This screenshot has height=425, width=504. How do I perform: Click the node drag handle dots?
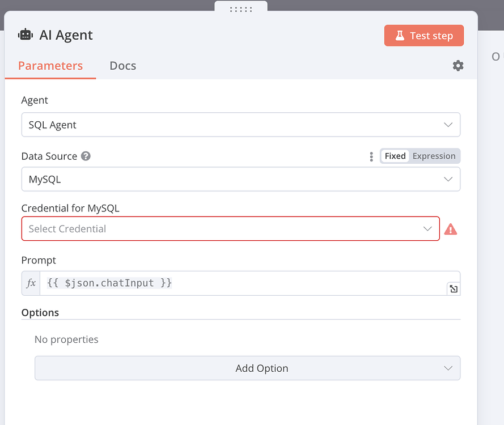coord(240,9)
